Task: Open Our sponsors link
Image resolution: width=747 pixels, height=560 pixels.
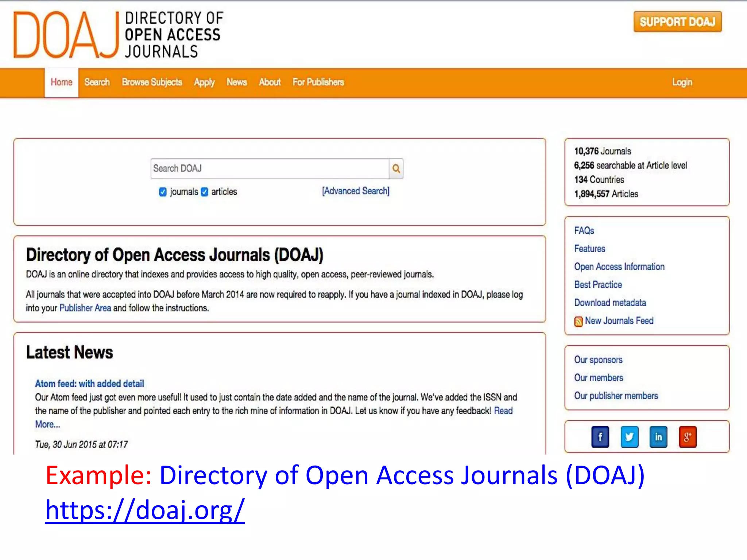Action: [598, 360]
